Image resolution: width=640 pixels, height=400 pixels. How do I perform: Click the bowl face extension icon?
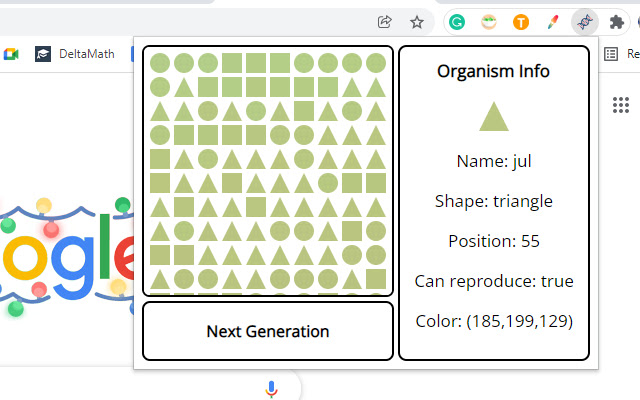[489, 22]
